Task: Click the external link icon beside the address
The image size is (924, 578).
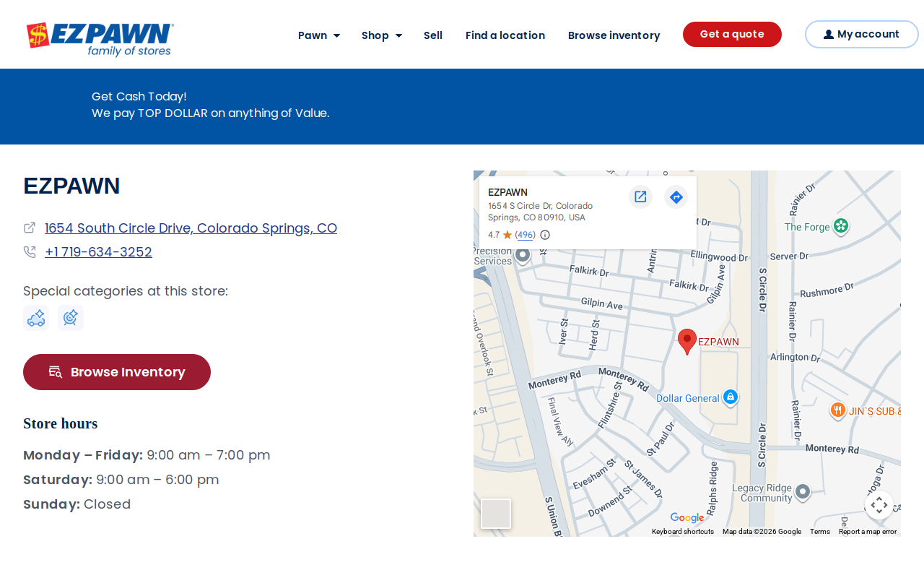Action: point(30,228)
